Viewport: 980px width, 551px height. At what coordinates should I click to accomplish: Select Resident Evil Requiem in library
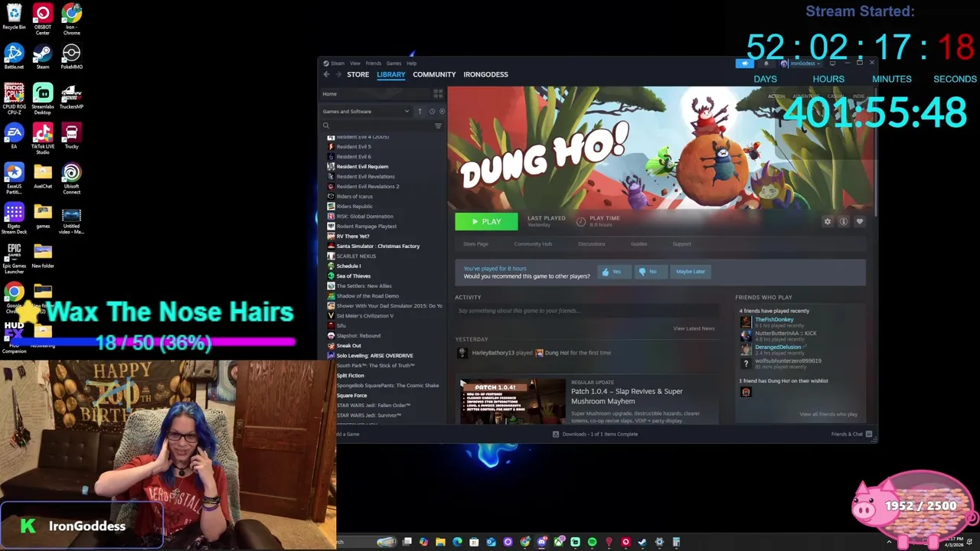pos(361,167)
